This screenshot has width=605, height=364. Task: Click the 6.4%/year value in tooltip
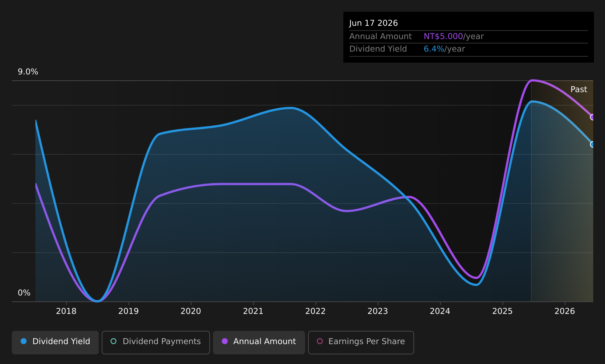point(444,49)
